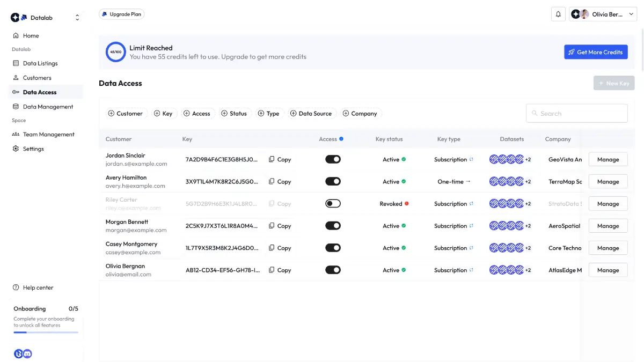Click the 45/100 credits usage ring
Screen dimensions: 644x362
coord(115,52)
